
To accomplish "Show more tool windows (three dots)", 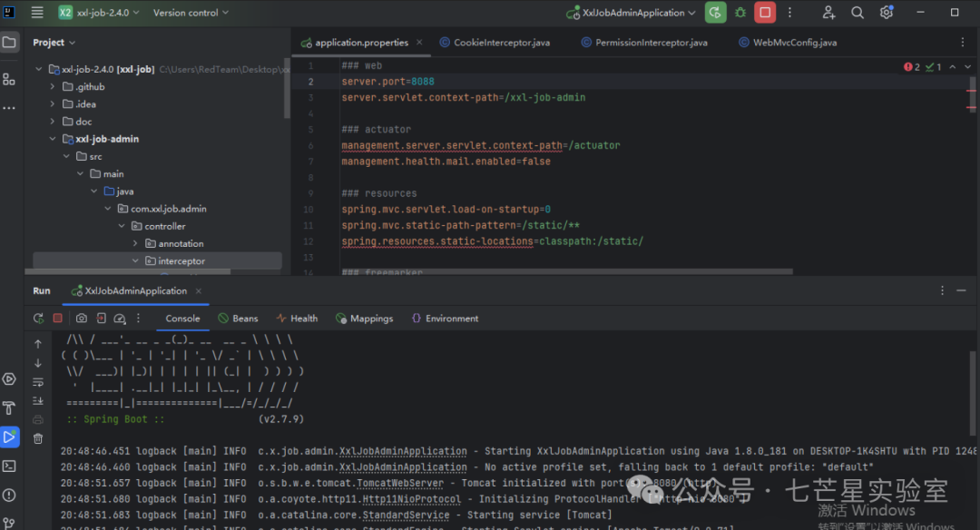I will point(9,108).
